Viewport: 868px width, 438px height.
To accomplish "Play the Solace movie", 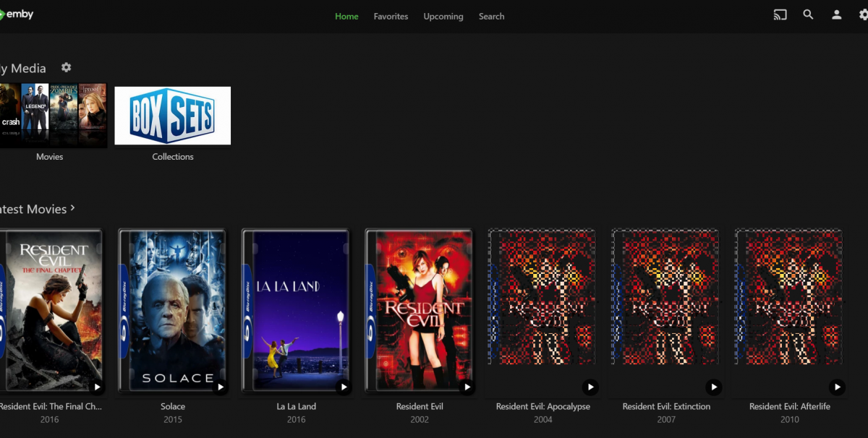I will pyautogui.click(x=220, y=387).
